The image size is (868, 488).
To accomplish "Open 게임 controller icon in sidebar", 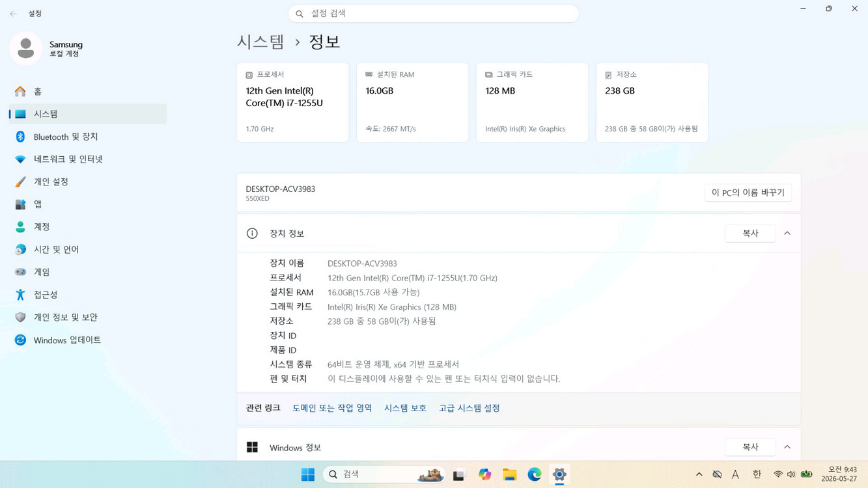I will (21, 272).
